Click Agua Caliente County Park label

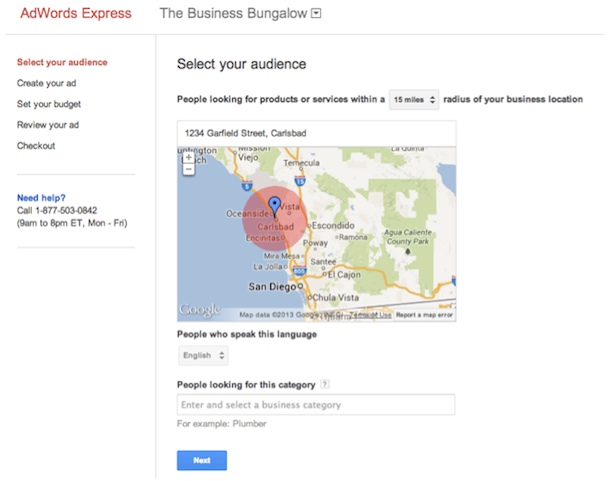408,237
